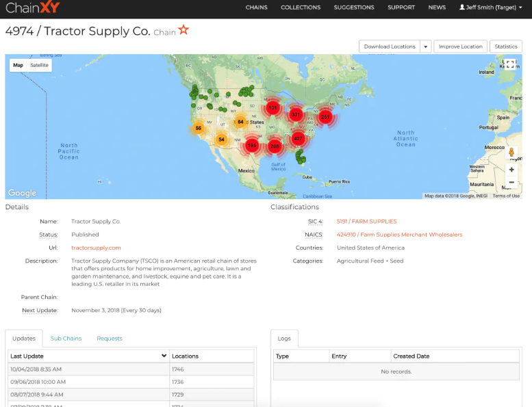Viewport: 532px width, 407px height.
Task: Click the ChainXY logo
Action: (x=33, y=8)
